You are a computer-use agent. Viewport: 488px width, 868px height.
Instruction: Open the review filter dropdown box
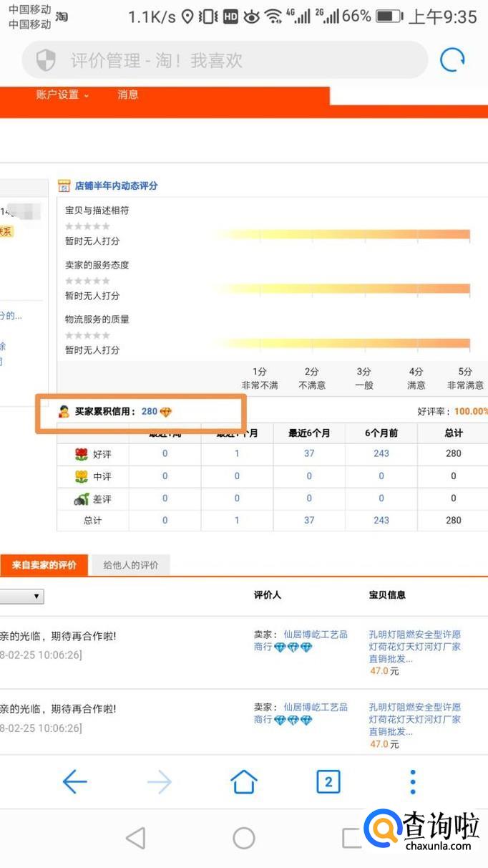coord(21,597)
